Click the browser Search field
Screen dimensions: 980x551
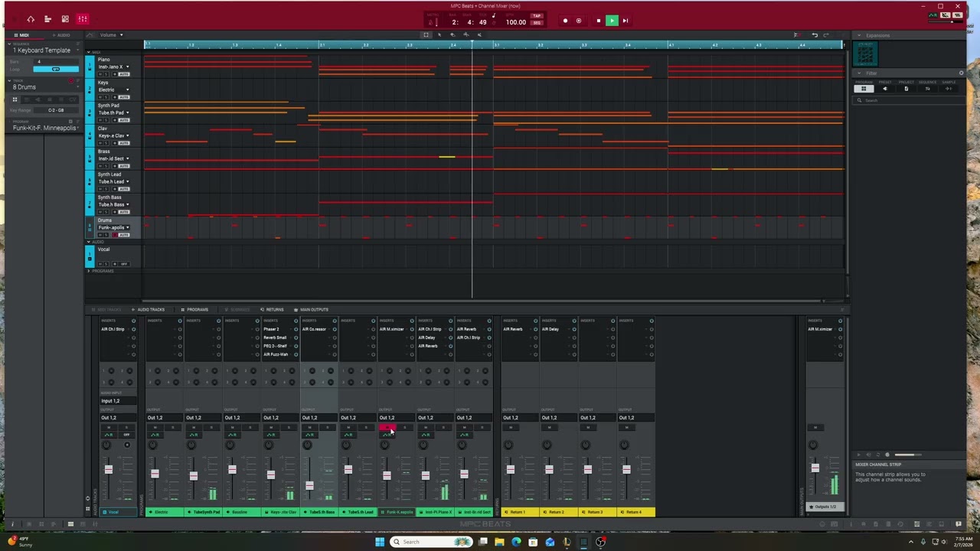tap(909, 100)
